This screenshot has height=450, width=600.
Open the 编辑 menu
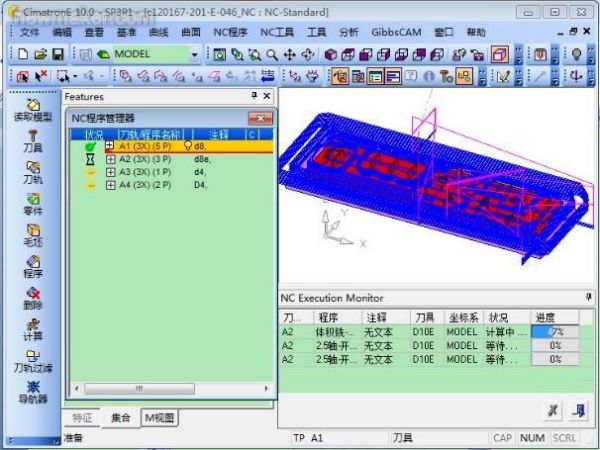pos(62,33)
